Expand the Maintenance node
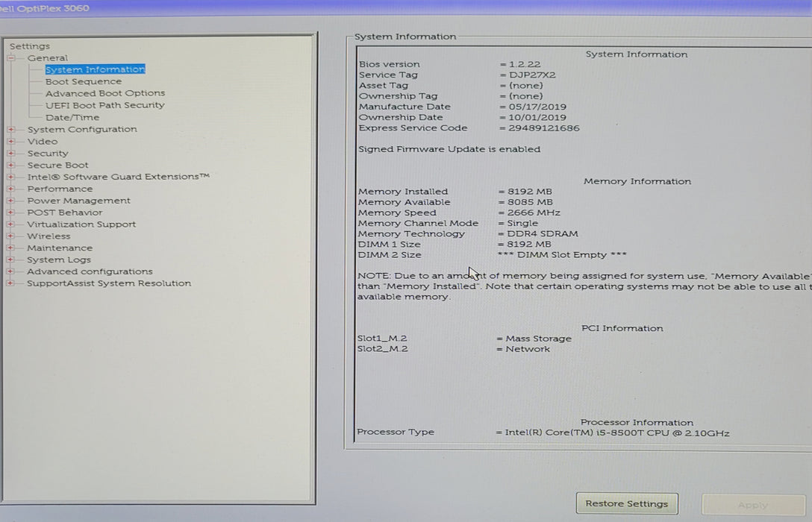This screenshot has width=812, height=522. click(x=11, y=248)
